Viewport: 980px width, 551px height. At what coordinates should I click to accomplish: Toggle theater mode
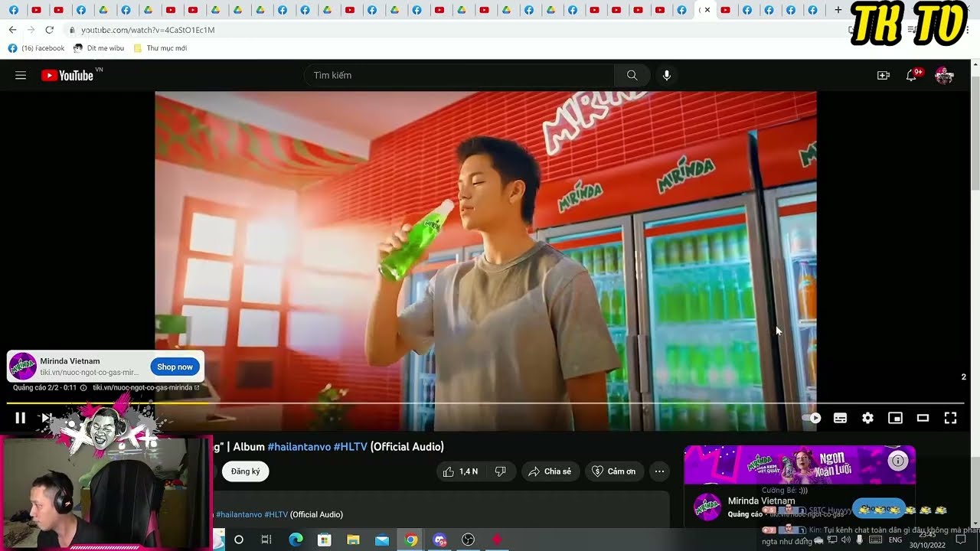[x=923, y=418]
